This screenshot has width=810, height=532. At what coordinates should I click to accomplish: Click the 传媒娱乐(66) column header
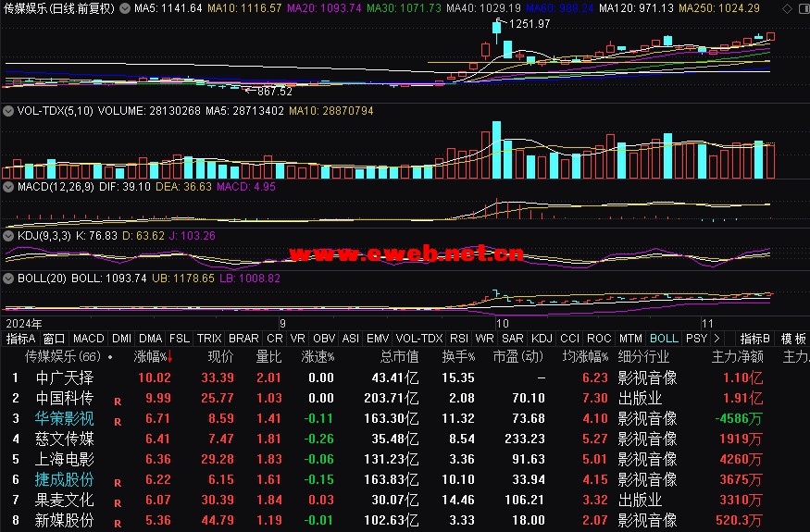(x=63, y=356)
